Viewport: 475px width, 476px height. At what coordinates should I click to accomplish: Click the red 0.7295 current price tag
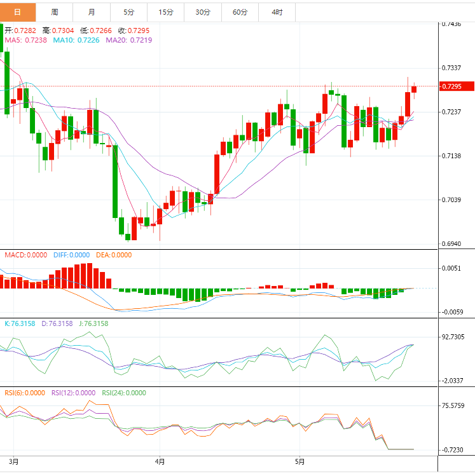tap(456, 86)
